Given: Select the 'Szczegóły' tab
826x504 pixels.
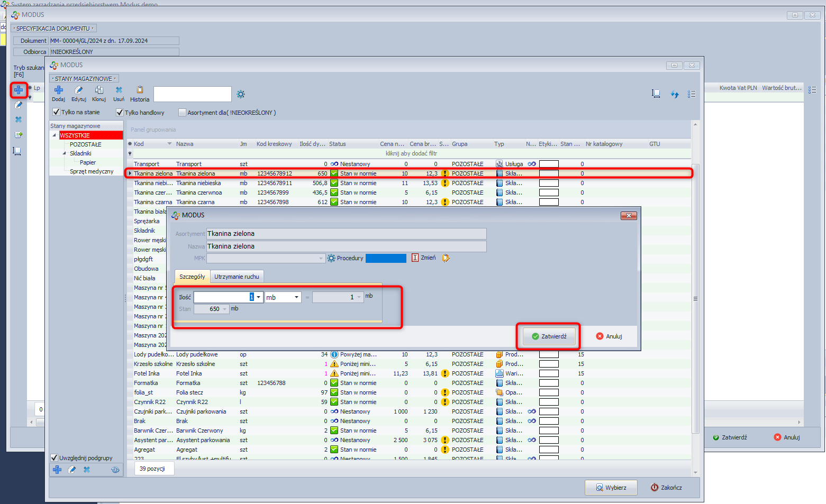Looking at the screenshot, I should 192,277.
